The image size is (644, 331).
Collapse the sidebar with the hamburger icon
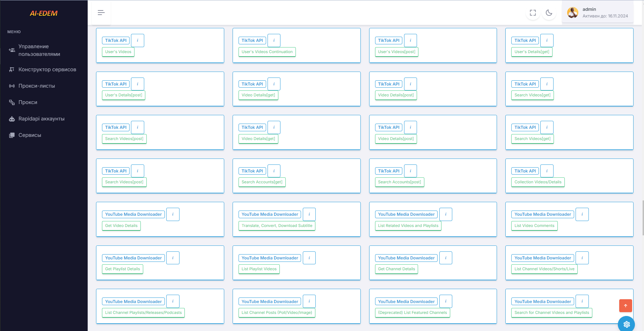pyautogui.click(x=101, y=13)
